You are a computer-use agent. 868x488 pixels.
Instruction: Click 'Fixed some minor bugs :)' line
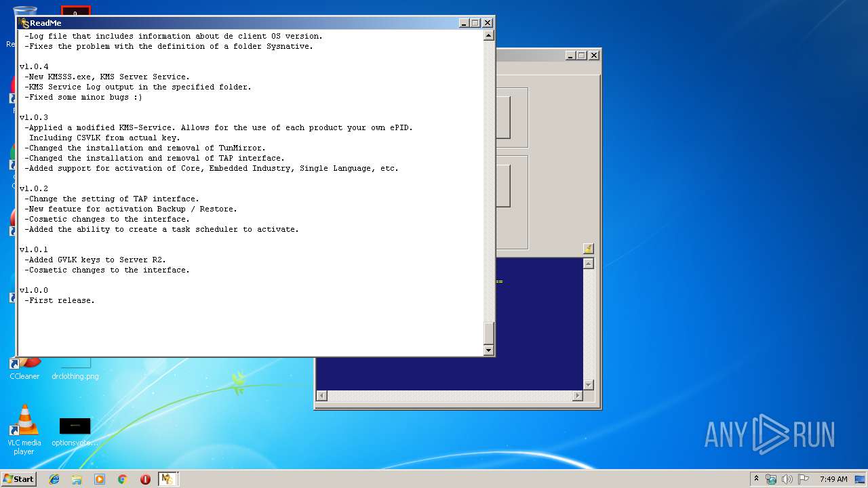pyautogui.click(x=83, y=97)
